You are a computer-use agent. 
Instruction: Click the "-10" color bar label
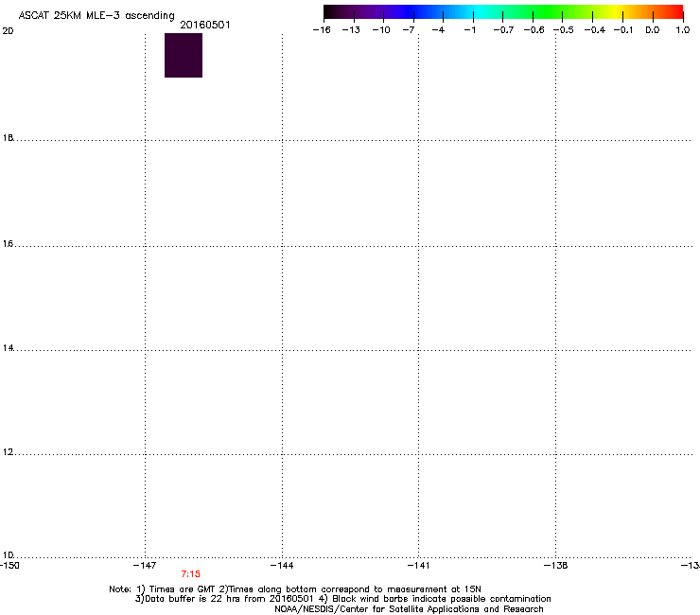coord(381,30)
